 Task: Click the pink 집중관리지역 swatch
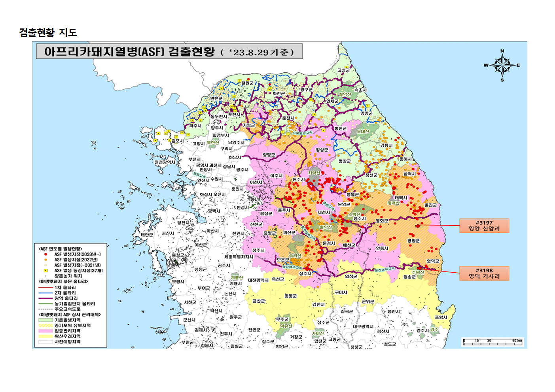pos(45,331)
